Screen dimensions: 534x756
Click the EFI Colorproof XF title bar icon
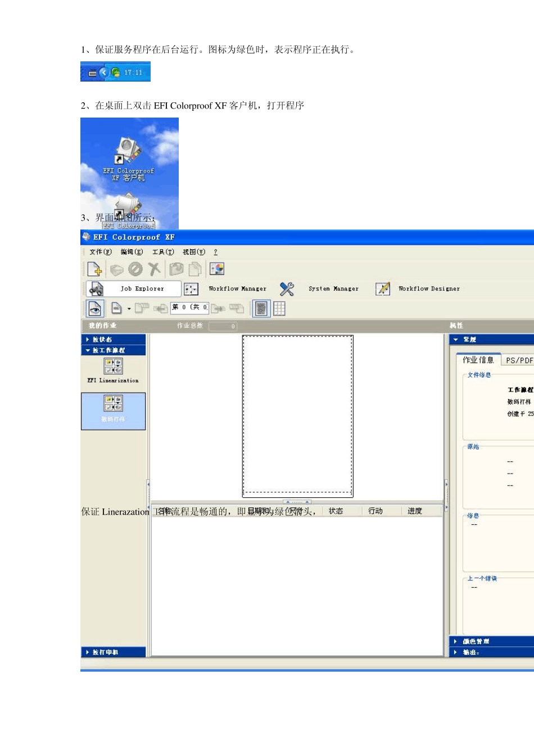86,237
